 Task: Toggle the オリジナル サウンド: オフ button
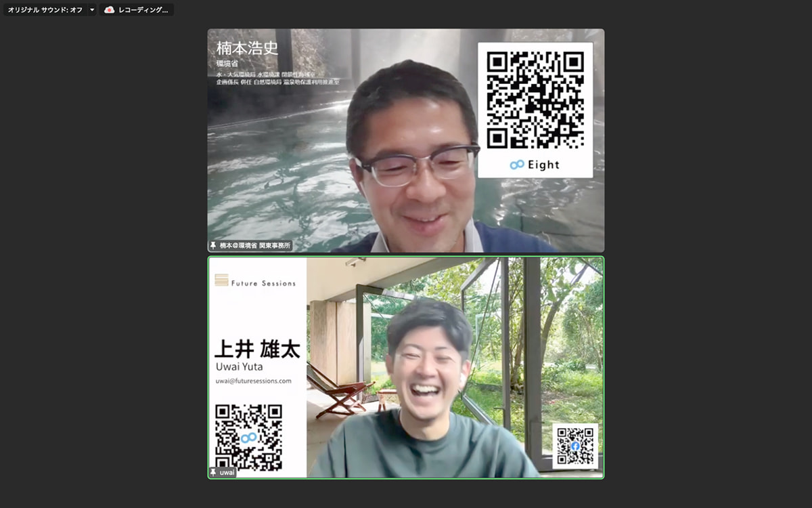point(45,9)
